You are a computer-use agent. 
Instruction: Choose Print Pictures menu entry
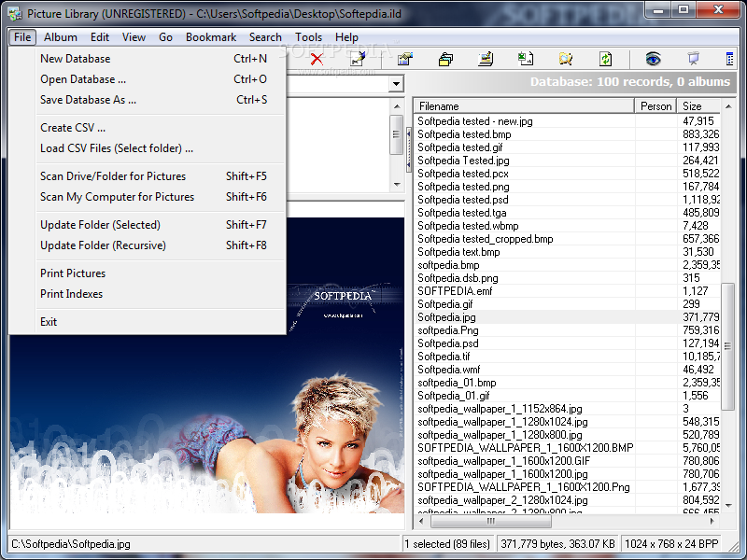click(x=148, y=273)
